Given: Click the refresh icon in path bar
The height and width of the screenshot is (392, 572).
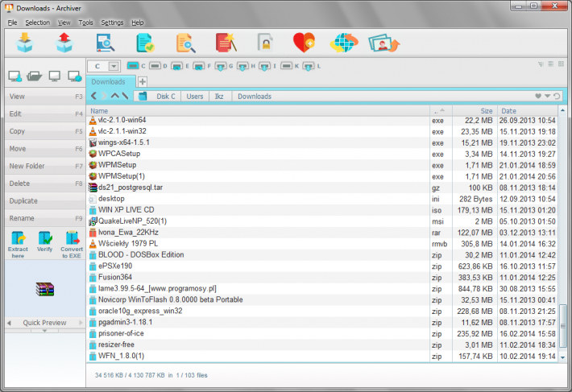Looking at the screenshot, I should coord(557,96).
